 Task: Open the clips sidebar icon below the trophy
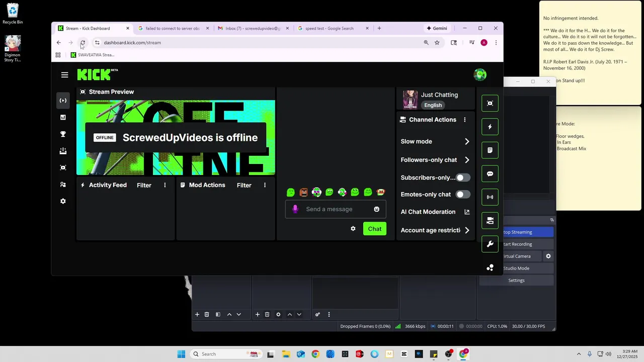tap(63, 151)
